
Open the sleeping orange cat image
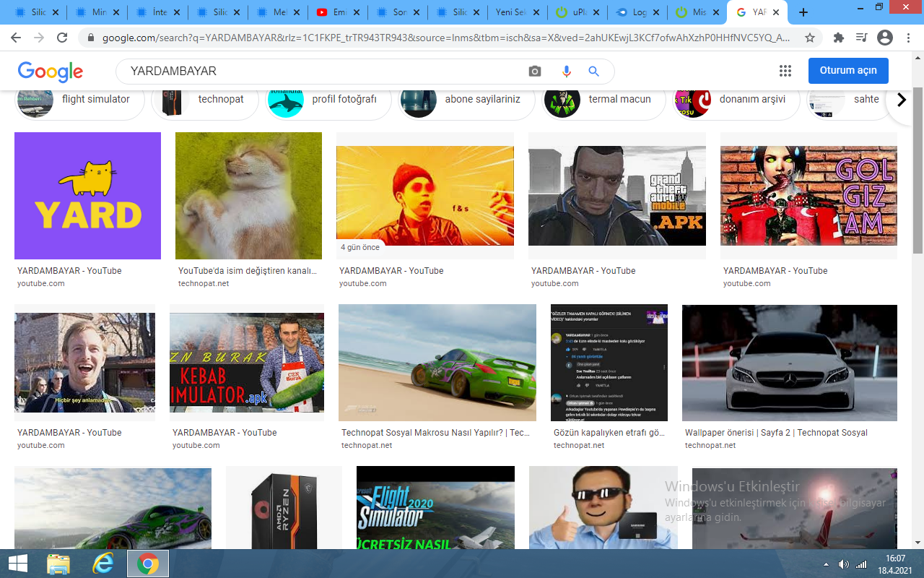[248, 196]
